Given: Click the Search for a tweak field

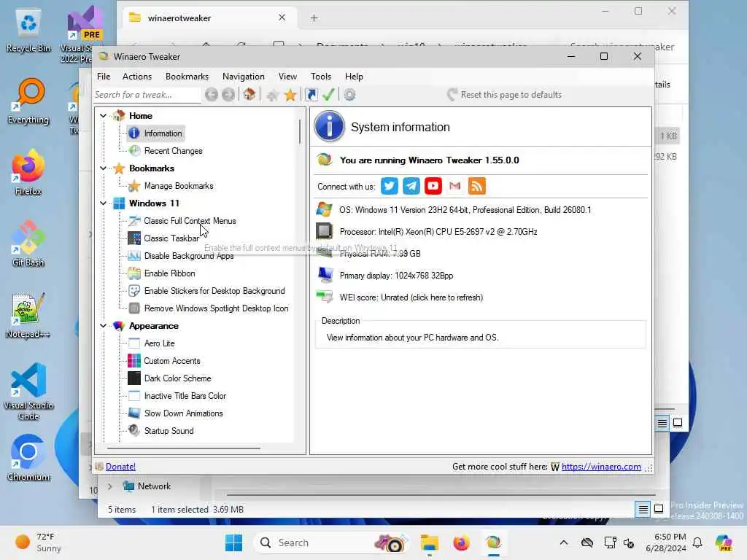Looking at the screenshot, I should [147, 95].
